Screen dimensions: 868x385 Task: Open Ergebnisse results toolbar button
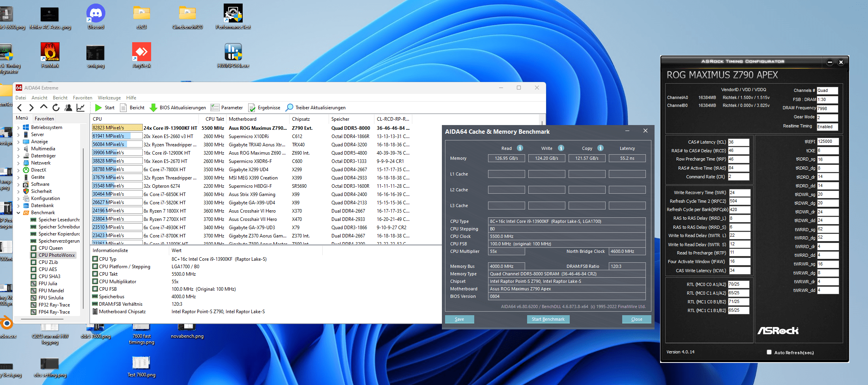[x=264, y=108]
